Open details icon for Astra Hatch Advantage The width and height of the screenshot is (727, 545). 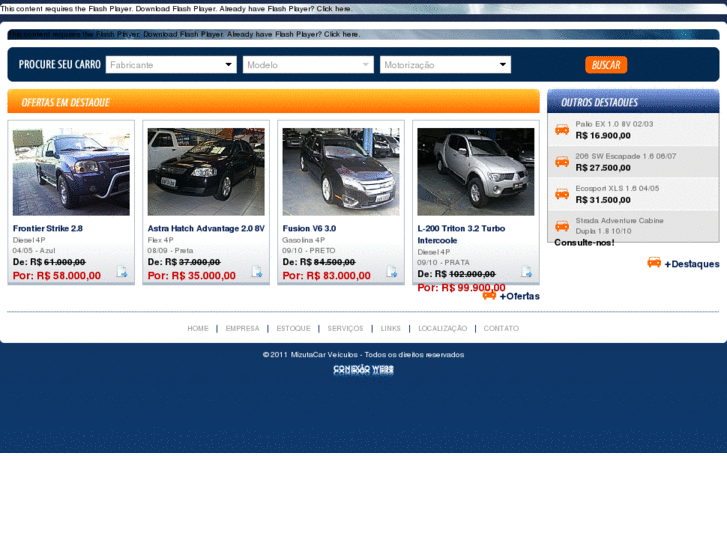pos(257,271)
